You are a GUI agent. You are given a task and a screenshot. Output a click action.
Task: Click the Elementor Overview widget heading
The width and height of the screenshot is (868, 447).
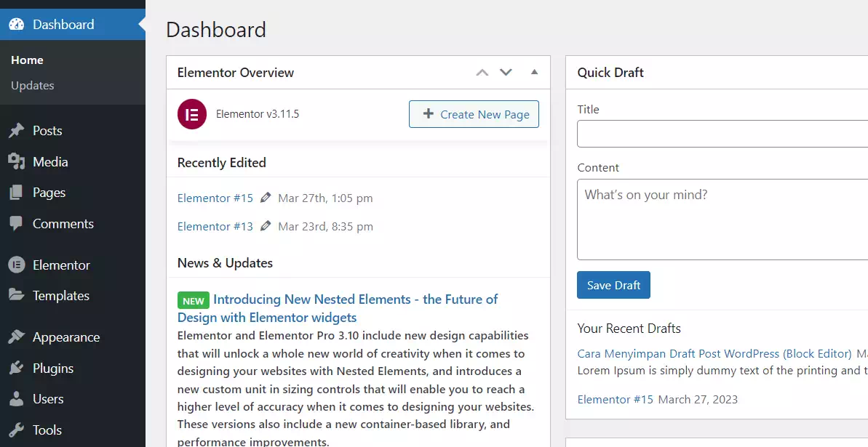coord(235,73)
